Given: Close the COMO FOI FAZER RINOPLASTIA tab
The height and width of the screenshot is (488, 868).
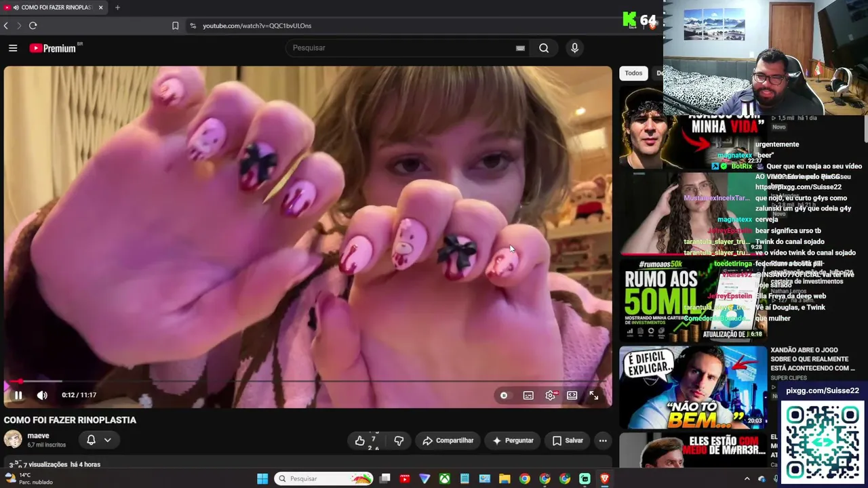Looking at the screenshot, I should [101, 7].
